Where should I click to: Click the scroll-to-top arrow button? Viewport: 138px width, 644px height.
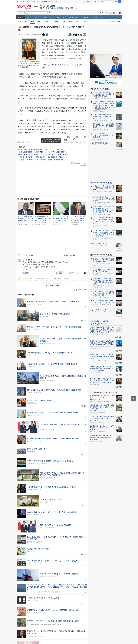coord(133,398)
